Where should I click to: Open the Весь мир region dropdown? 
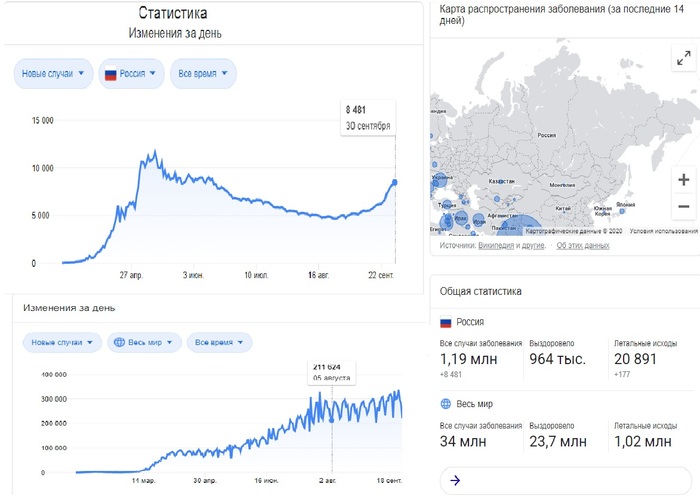tap(145, 342)
